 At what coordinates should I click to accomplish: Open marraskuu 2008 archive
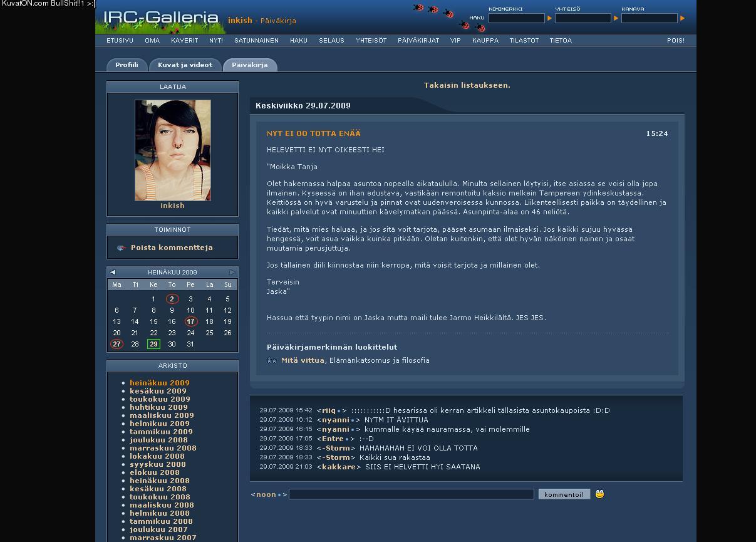coord(163,448)
